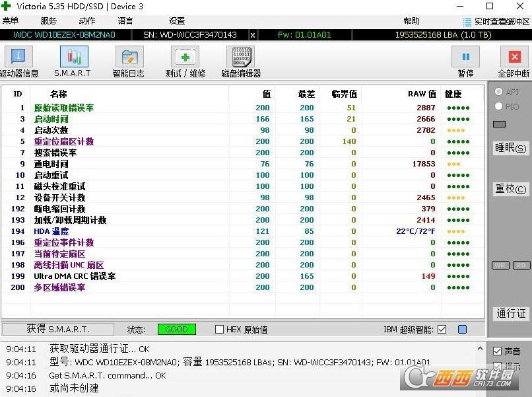Select the 原始读取错误率 row
Screen dimensions: 532x397
tap(243, 108)
